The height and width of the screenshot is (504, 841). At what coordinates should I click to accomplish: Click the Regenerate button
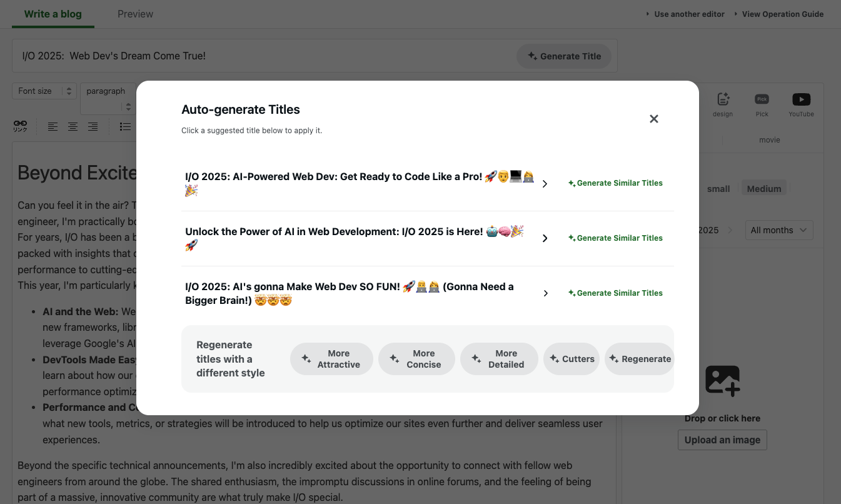(640, 359)
